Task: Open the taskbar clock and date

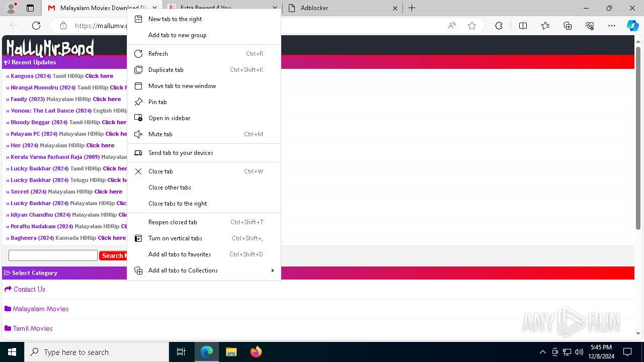Action: [601, 352]
